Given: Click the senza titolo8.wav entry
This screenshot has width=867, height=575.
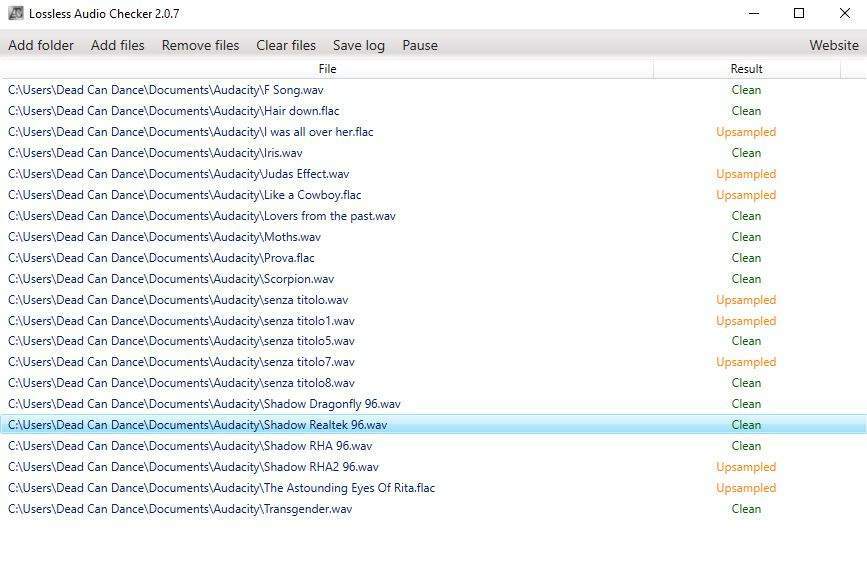Looking at the screenshot, I should (434, 383).
